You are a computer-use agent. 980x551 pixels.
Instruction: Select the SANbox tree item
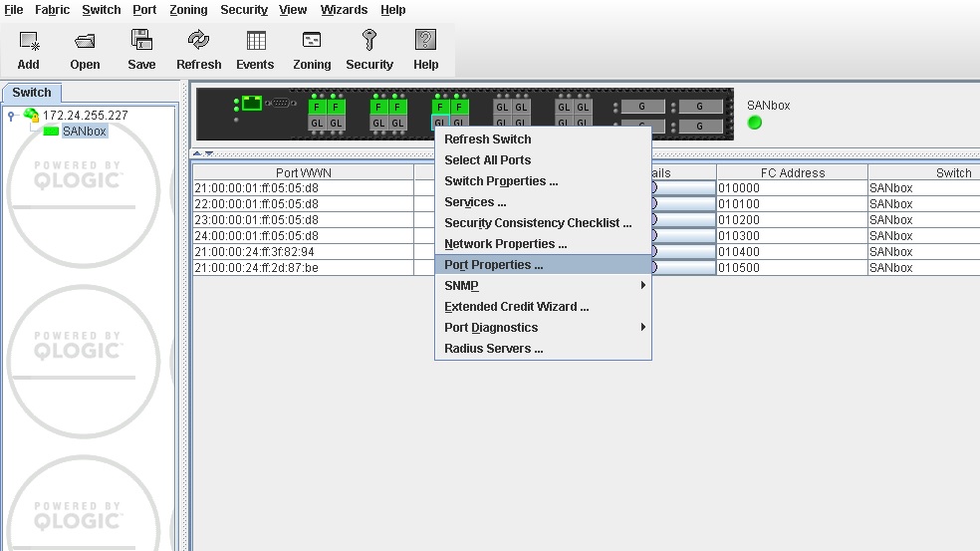point(84,132)
